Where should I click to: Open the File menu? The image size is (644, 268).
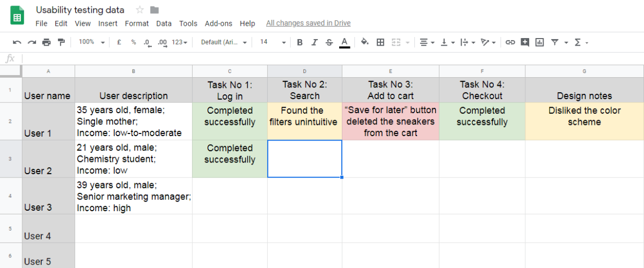tap(41, 24)
